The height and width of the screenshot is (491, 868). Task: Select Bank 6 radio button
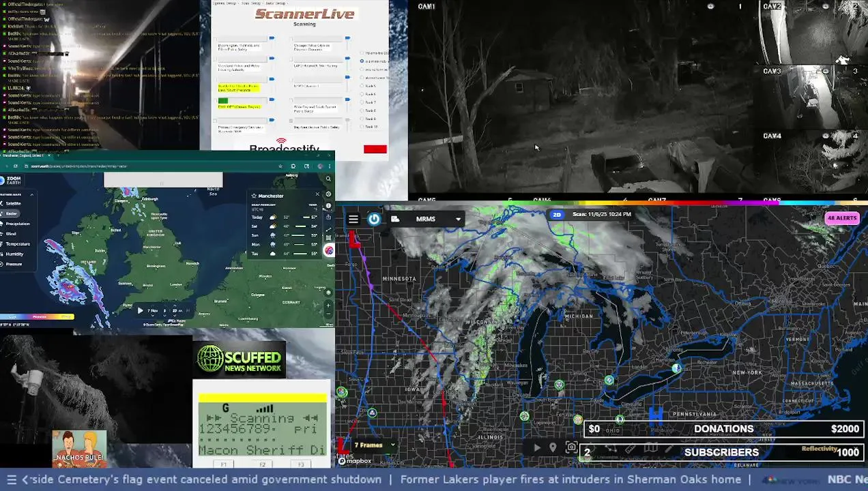point(362,94)
